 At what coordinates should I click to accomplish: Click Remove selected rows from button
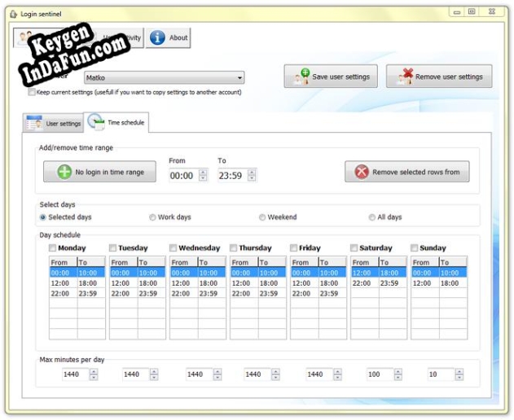tap(406, 172)
